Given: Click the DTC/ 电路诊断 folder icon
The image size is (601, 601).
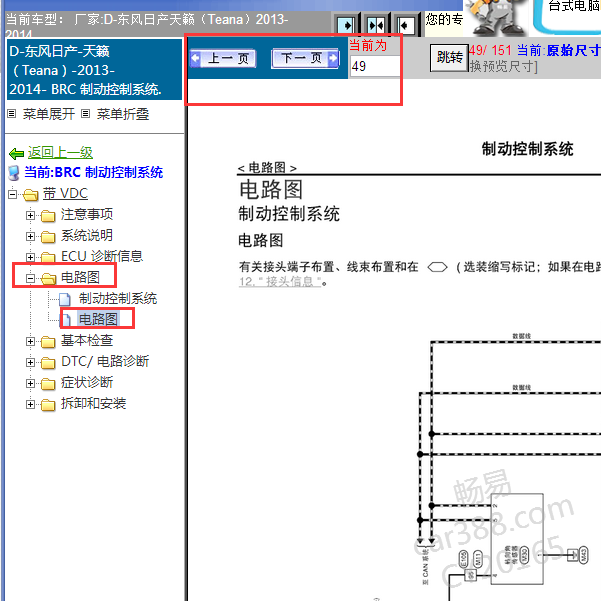Looking at the screenshot, I should coord(48,362).
